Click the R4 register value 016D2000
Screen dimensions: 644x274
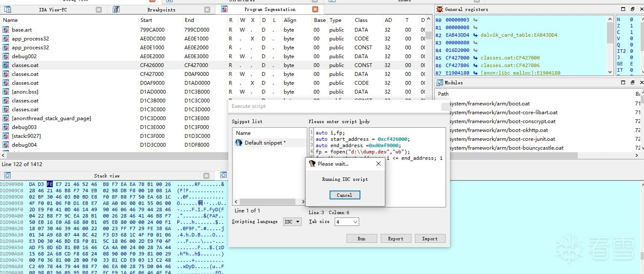[x=457, y=50]
